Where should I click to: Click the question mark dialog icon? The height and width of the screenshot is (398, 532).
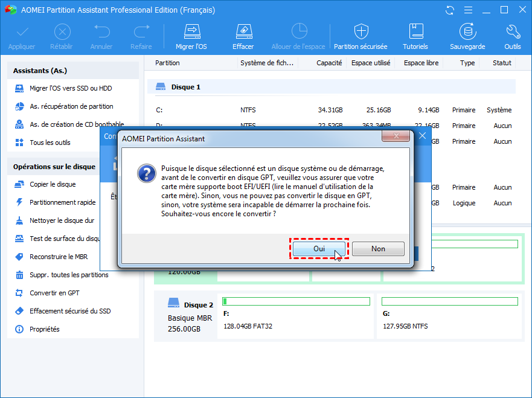pyautogui.click(x=147, y=173)
